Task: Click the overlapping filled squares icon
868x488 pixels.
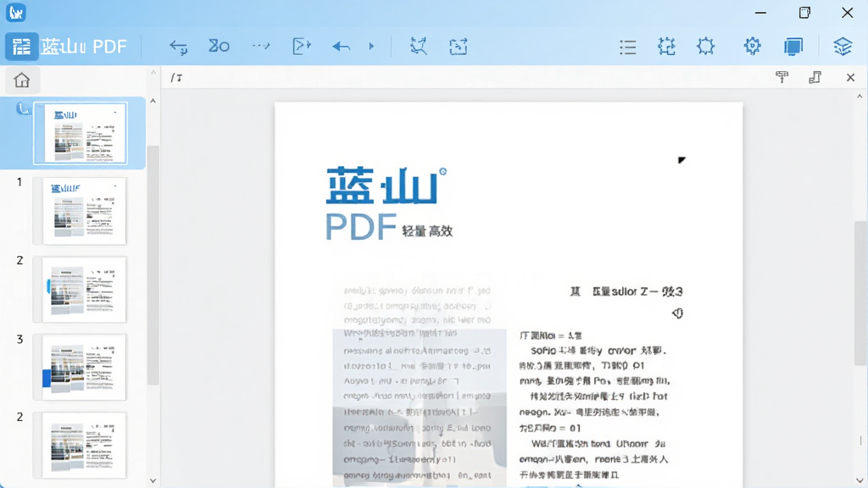Action: [x=793, y=47]
